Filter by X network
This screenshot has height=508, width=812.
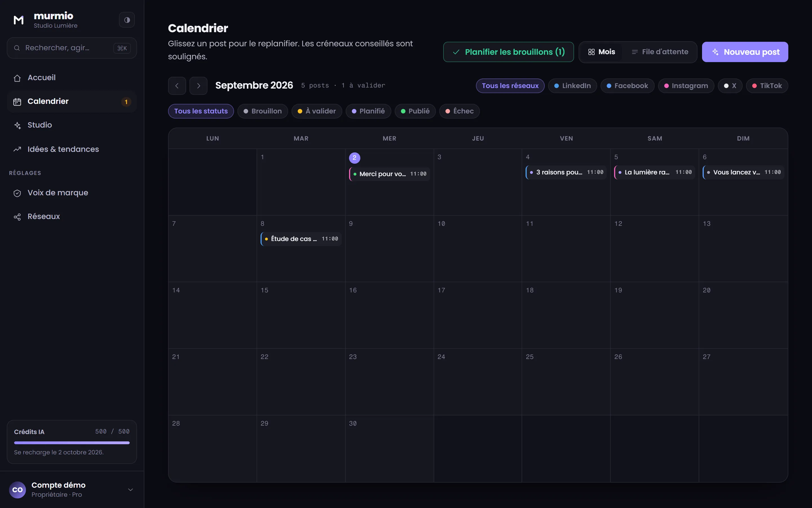click(730, 86)
